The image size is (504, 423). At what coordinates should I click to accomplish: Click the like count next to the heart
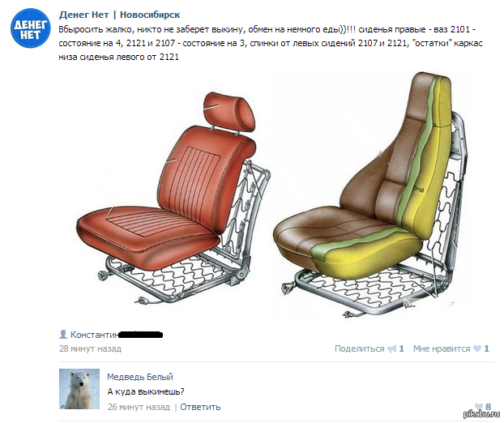(486, 348)
